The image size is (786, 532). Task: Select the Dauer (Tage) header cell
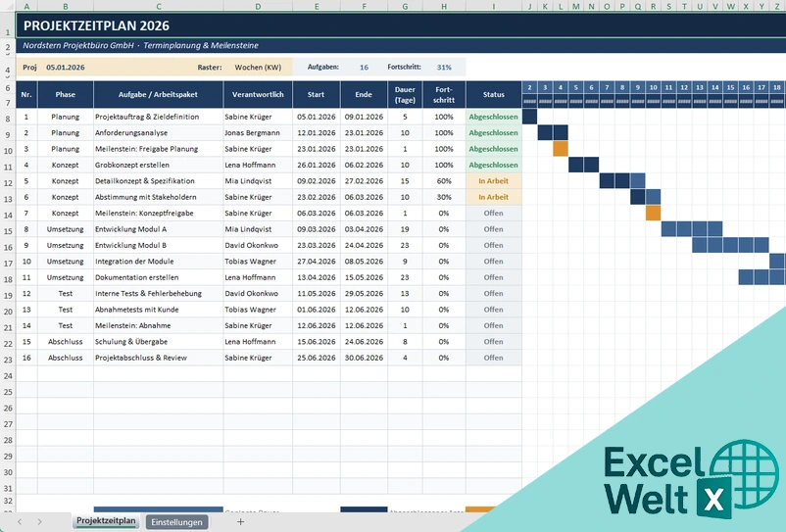(x=405, y=95)
